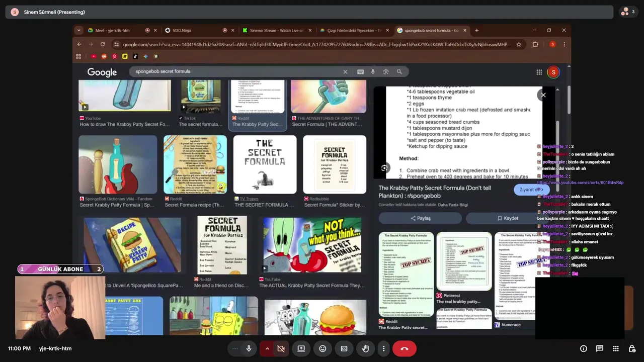Open more options three-dot menu in Meet
The height and width of the screenshot is (362, 644).
point(383,348)
